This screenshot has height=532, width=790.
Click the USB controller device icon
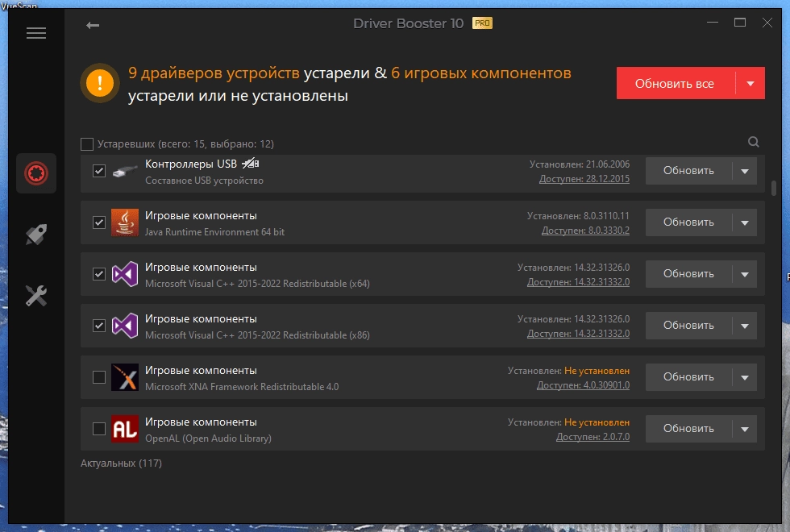(x=124, y=172)
